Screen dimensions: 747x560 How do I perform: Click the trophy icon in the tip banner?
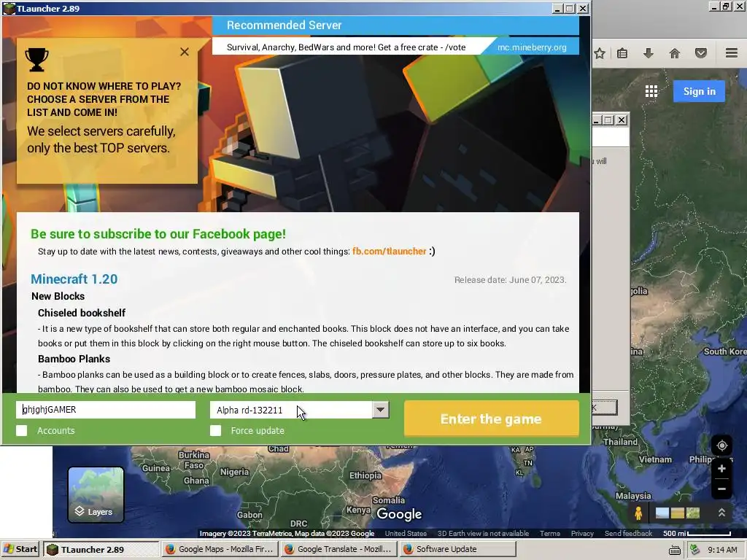click(x=36, y=60)
